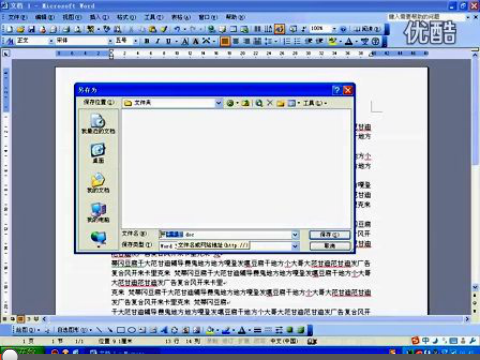The height and width of the screenshot is (360, 480).
Task: Toggle the highlighted justify alignment button
Action: (225, 41)
